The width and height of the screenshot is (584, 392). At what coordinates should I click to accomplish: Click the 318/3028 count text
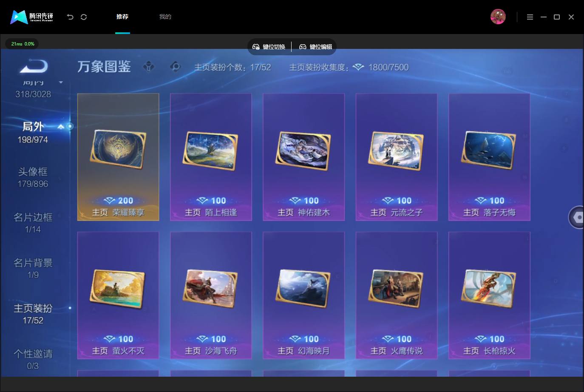click(x=33, y=94)
